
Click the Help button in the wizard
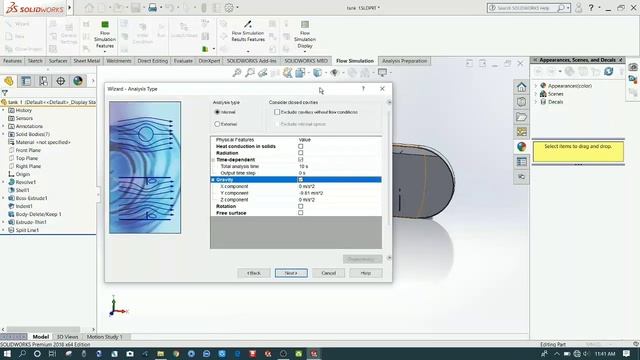tap(366, 273)
